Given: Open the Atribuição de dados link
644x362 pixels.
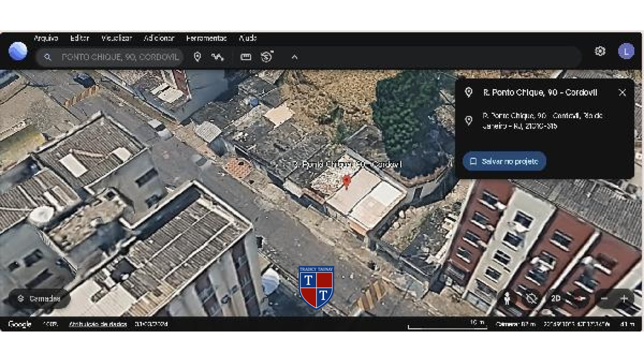Looking at the screenshot, I should [x=98, y=324].
